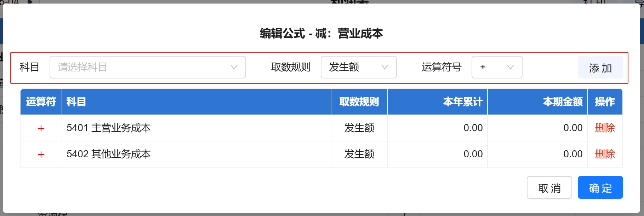Open the 科目 selection dropdown

(142, 67)
